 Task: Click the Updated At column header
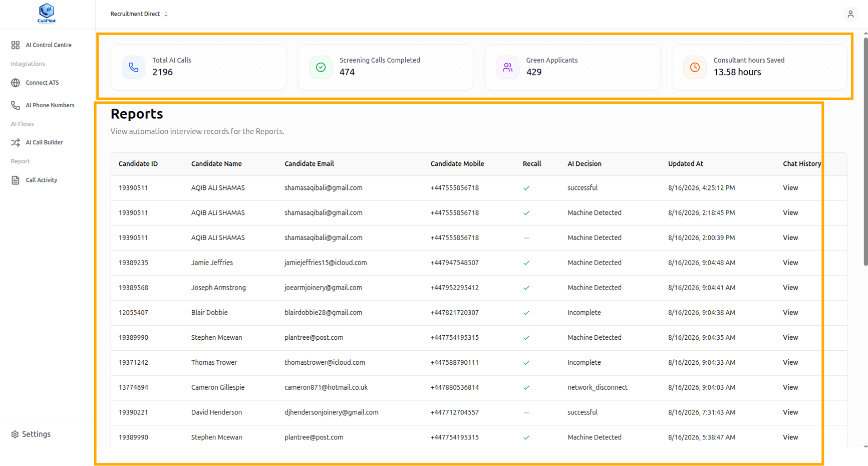[x=685, y=164]
